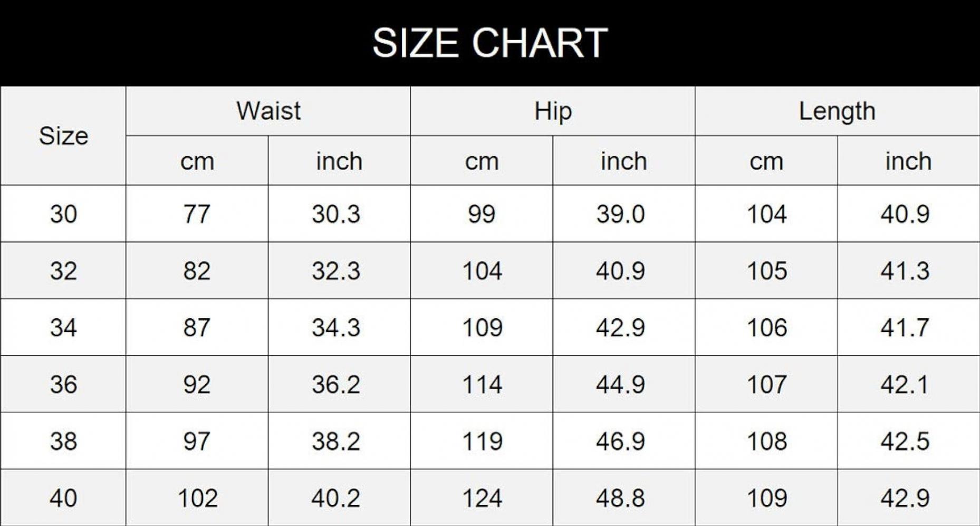The height and width of the screenshot is (526, 980).
Task: Select the size 34 row label
Action: point(63,328)
